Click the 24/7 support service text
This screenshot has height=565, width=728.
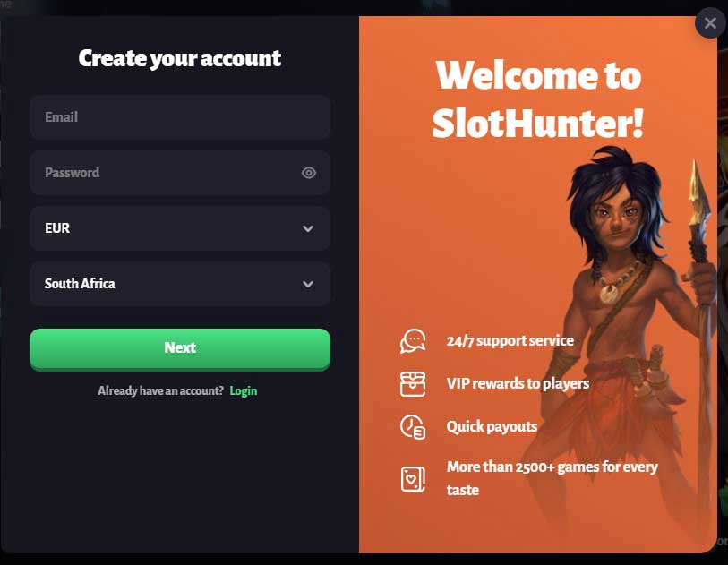(510, 341)
